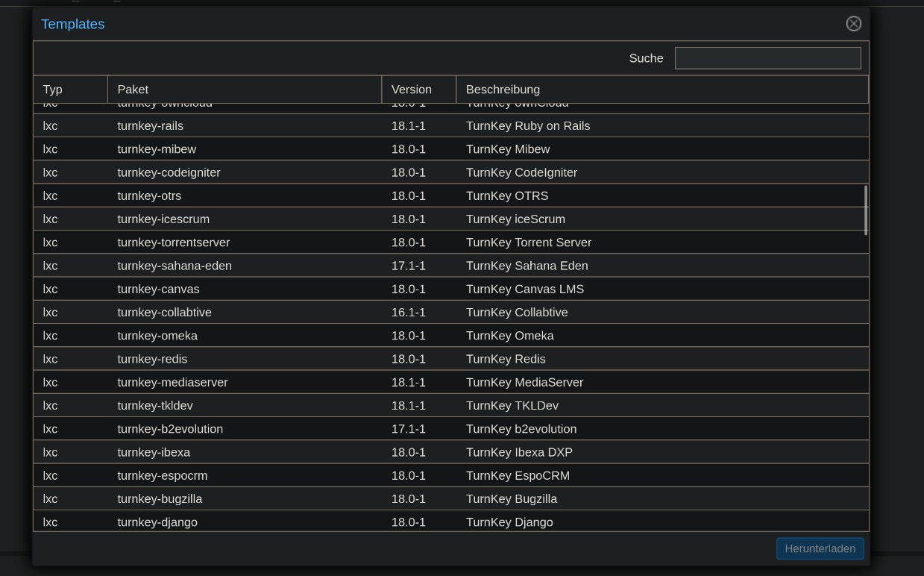Select the turnkey-sahana-eden entry
924x576 pixels.
(x=175, y=266)
